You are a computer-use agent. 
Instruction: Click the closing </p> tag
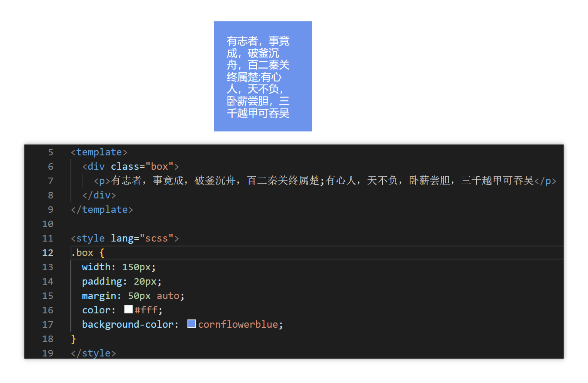[x=545, y=181]
